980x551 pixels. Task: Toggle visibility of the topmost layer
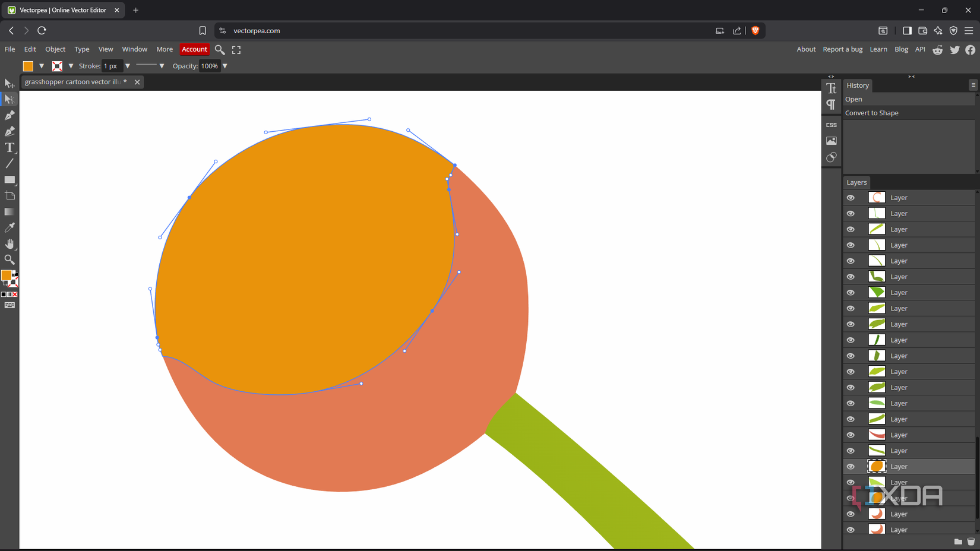click(851, 198)
